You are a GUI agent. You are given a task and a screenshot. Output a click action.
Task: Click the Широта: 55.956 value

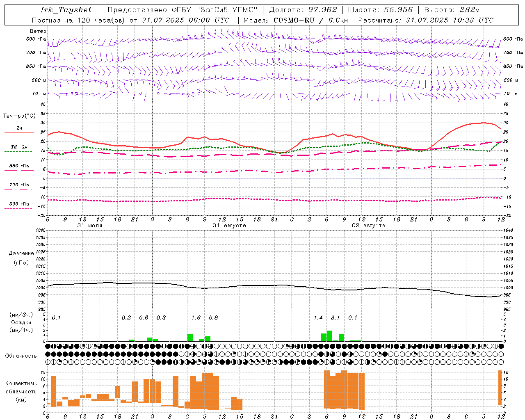tap(380, 10)
